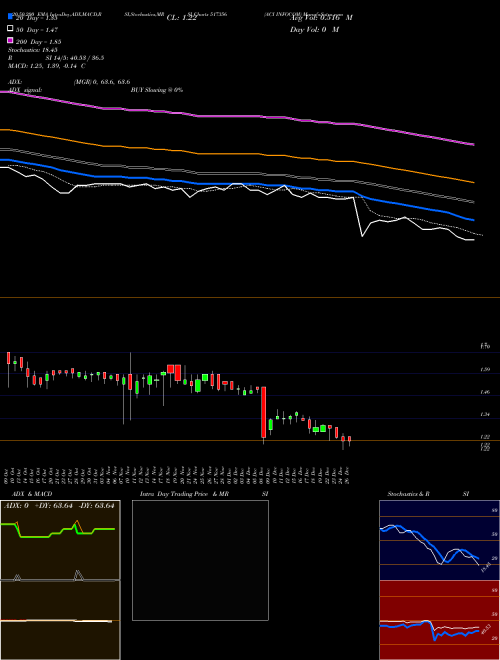Click the 'MACD: 1.25, 1.39, -0.14 C' readout
This screenshot has height=660, width=500.
pyautogui.click(x=47, y=66)
